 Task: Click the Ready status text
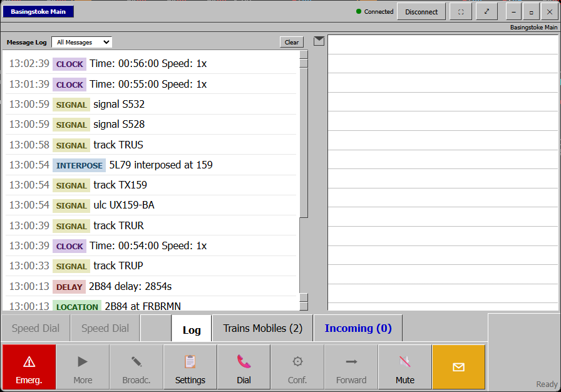pyautogui.click(x=547, y=384)
